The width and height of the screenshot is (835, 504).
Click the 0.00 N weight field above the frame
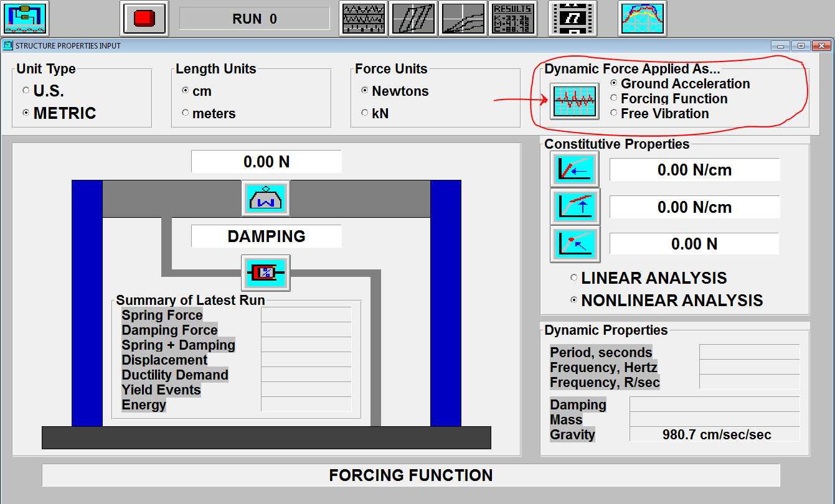tap(266, 162)
